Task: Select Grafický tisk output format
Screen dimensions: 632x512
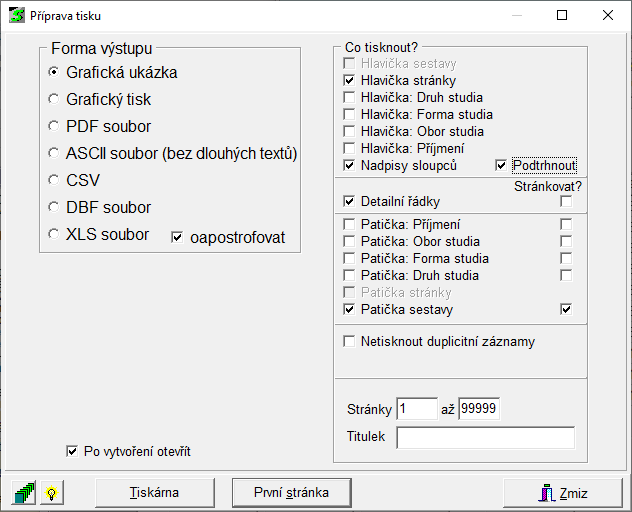Action: tap(54, 100)
